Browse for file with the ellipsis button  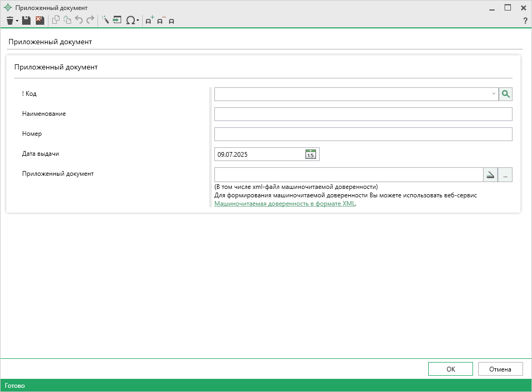505,175
